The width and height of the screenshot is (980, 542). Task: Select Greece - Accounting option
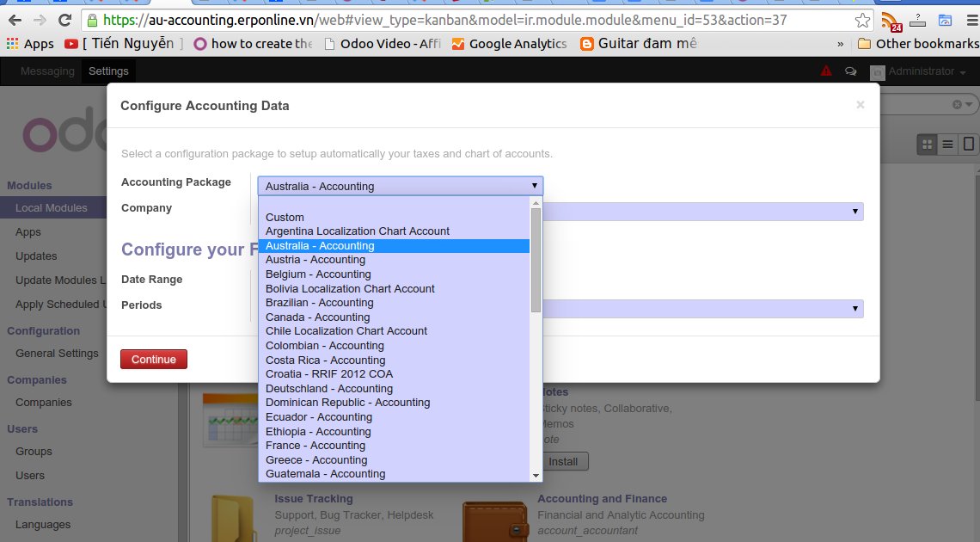(395, 460)
